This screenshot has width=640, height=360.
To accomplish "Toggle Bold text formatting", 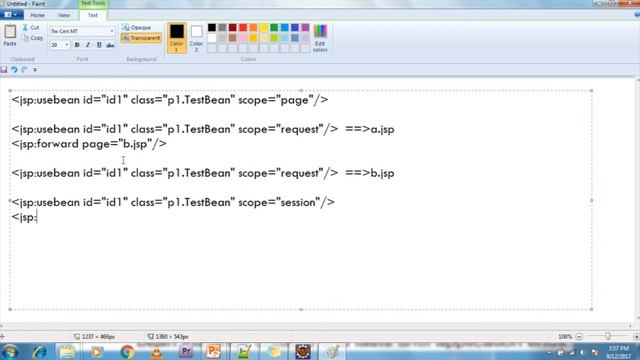I will coord(77,45).
